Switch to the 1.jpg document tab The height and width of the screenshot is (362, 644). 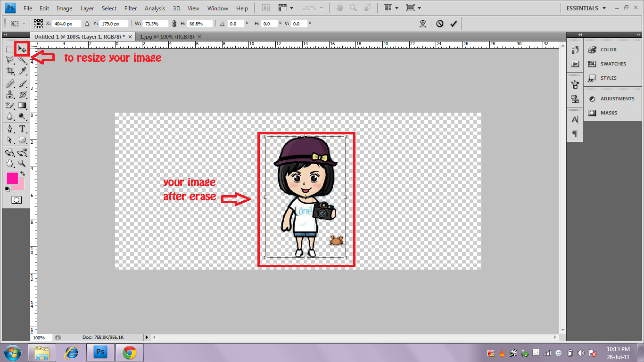click(x=168, y=36)
